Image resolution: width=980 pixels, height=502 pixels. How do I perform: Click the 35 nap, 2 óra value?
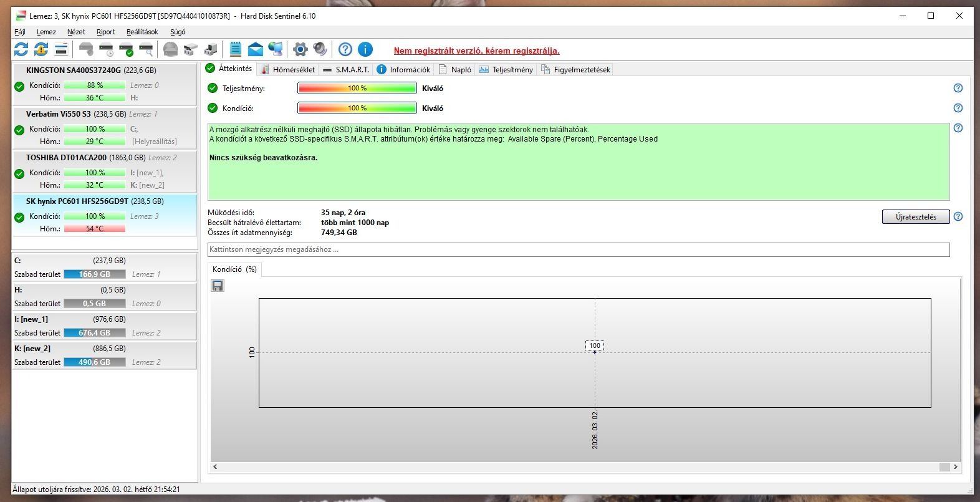[x=343, y=213]
